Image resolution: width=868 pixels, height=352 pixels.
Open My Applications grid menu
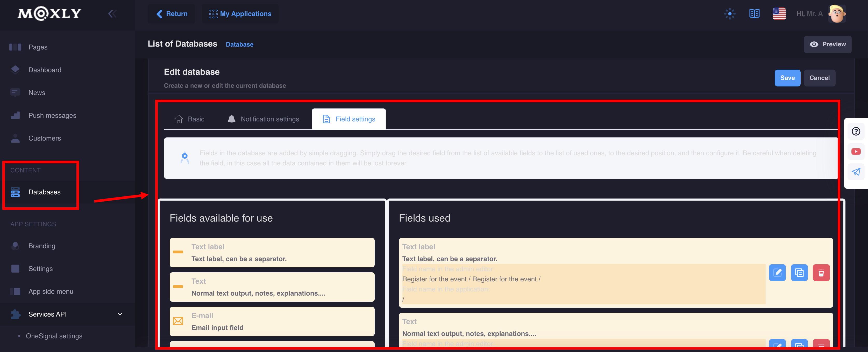(240, 14)
